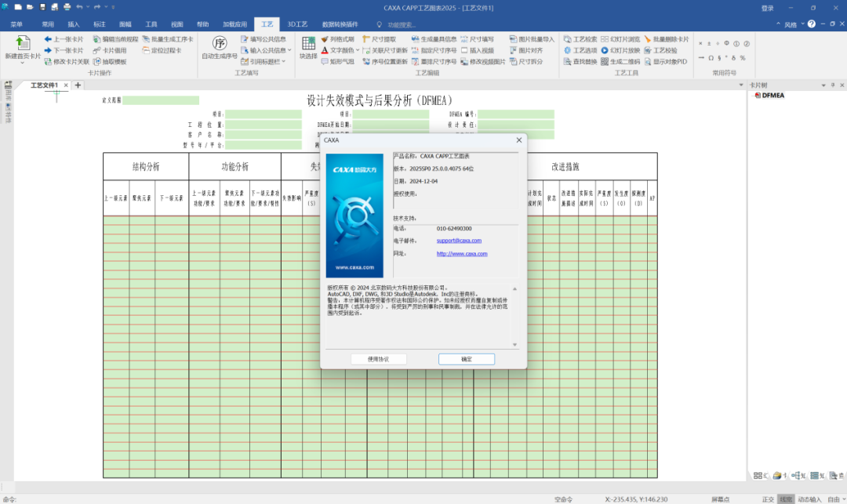Click 批量生成工序卡 tool
Viewport: 847px width, 504px height.
(x=168, y=39)
